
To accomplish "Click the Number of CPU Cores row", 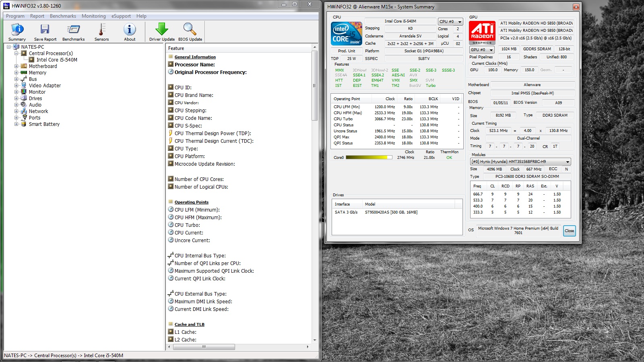I will pos(239,179).
